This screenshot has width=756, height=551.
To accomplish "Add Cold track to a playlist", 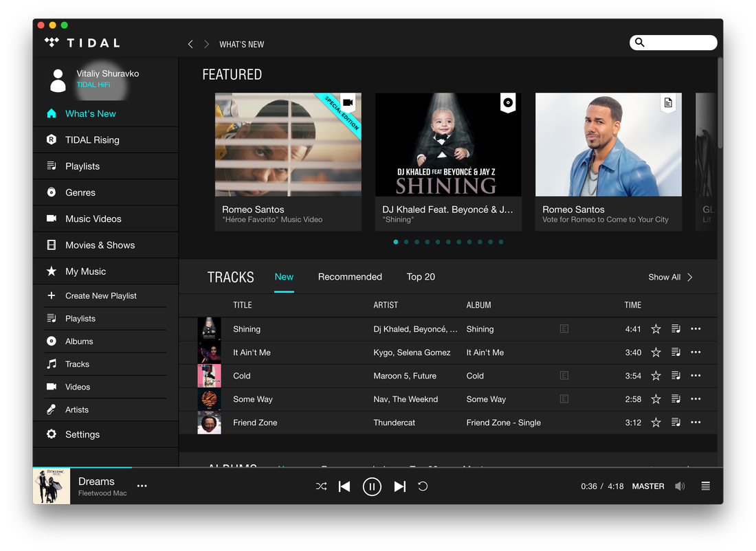I will click(676, 376).
